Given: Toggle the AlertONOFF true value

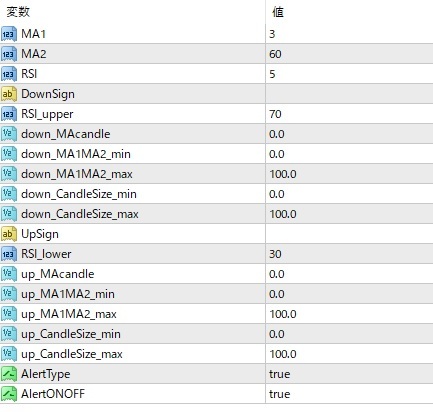Looking at the screenshot, I should [279, 394].
